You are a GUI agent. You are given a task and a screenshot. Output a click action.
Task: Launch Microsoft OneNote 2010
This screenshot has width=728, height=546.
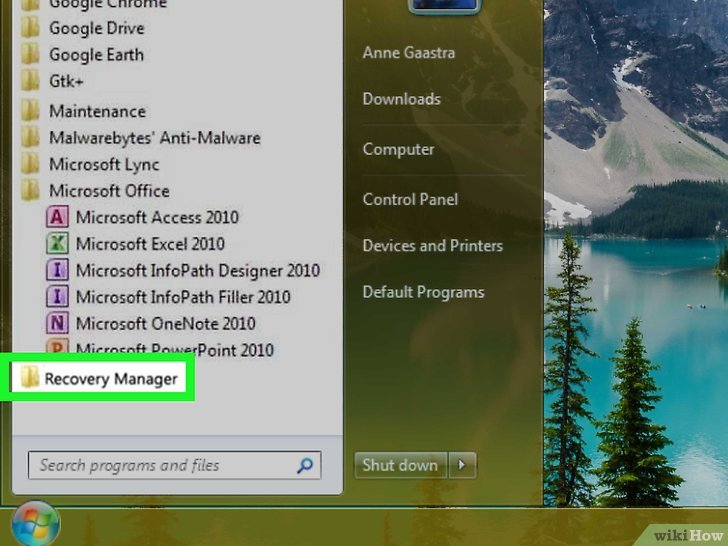(151, 323)
